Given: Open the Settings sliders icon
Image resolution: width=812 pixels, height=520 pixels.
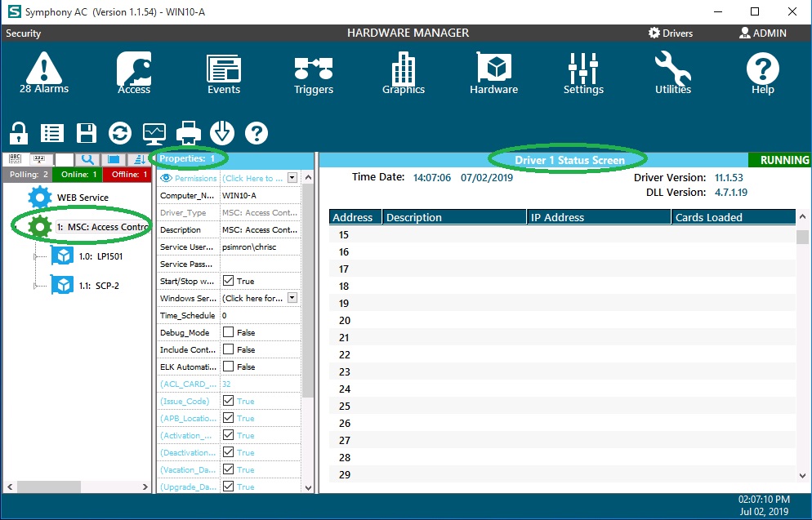Looking at the screenshot, I should pyautogui.click(x=583, y=73).
